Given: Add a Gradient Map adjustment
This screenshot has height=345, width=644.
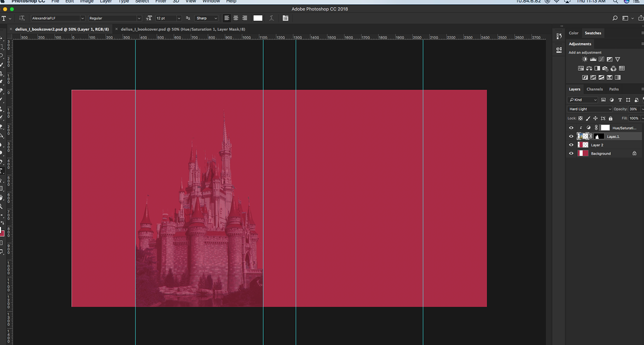Looking at the screenshot, I should (618, 78).
